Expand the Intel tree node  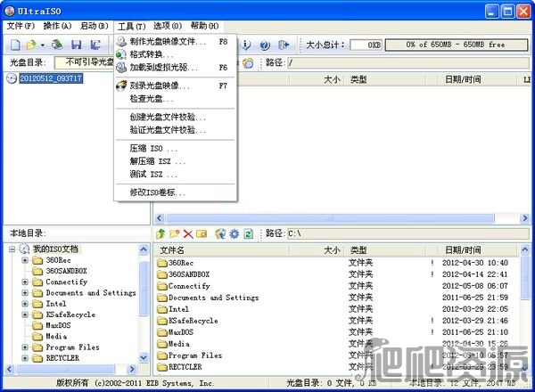(25, 304)
